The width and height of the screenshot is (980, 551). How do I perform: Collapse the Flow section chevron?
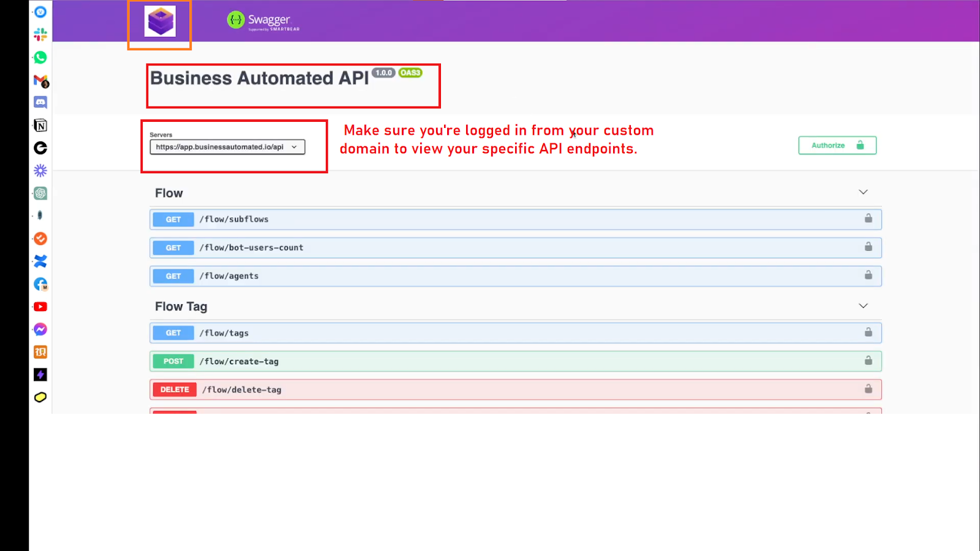pyautogui.click(x=863, y=192)
